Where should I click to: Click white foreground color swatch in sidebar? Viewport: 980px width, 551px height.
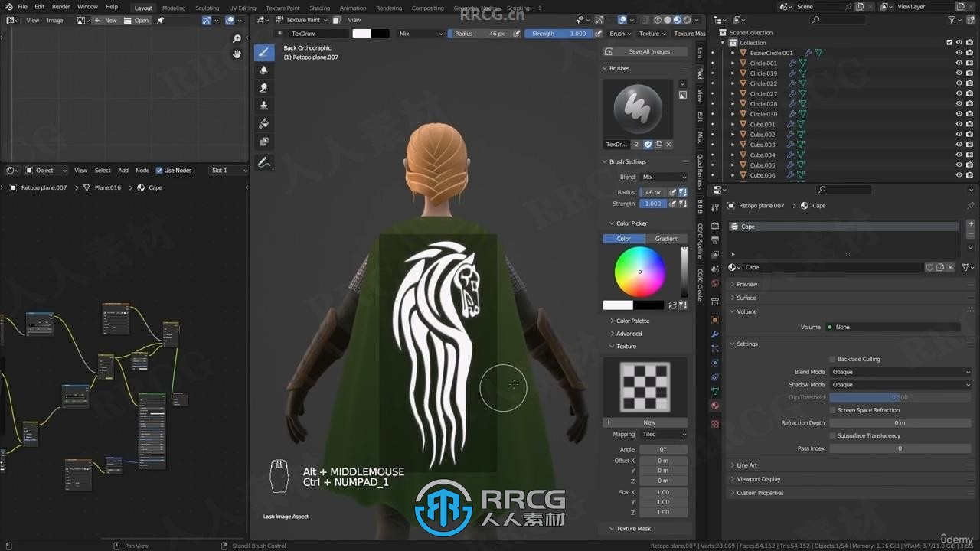[618, 305]
